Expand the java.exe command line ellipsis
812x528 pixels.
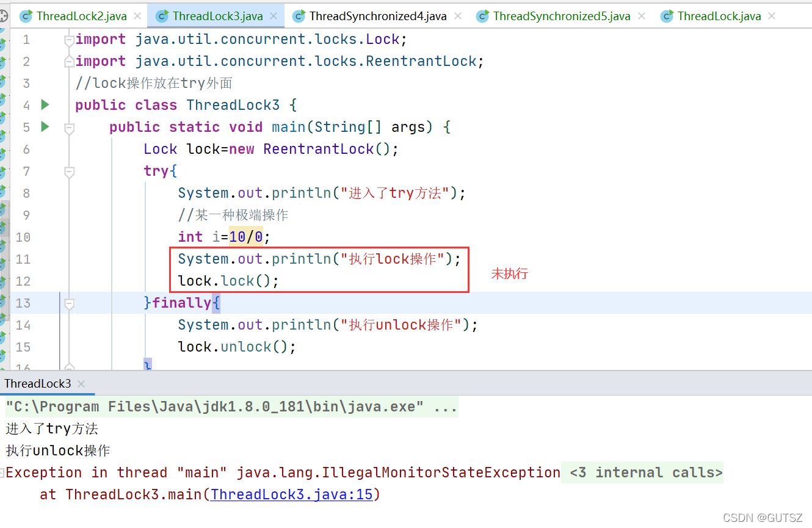[x=446, y=407]
